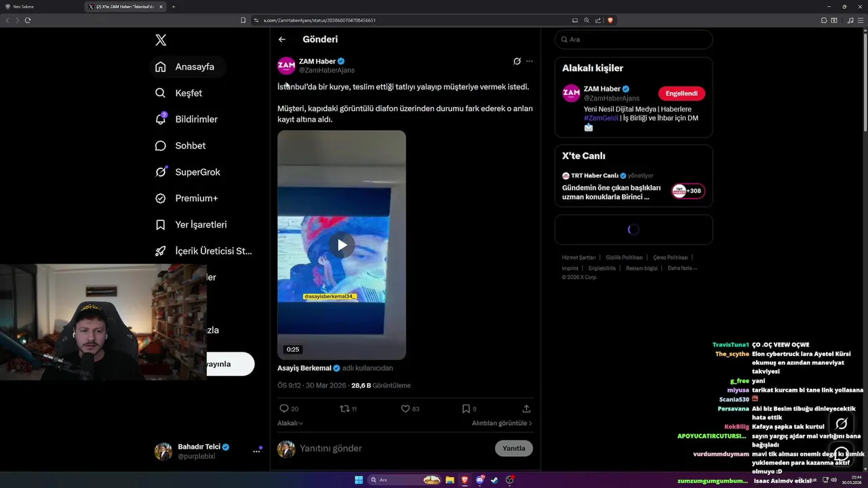Image resolution: width=868 pixels, height=488 pixels.
Task: Click the 28,6 B Görüntüleme view count
Action: click(380, 385)
